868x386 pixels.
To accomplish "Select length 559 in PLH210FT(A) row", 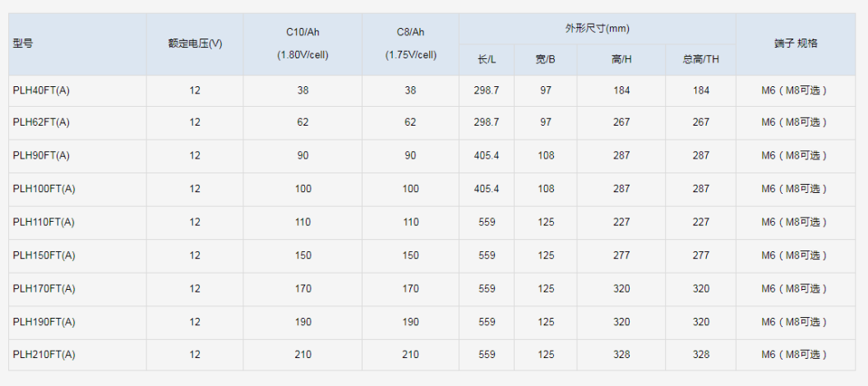I will point(487,355).
